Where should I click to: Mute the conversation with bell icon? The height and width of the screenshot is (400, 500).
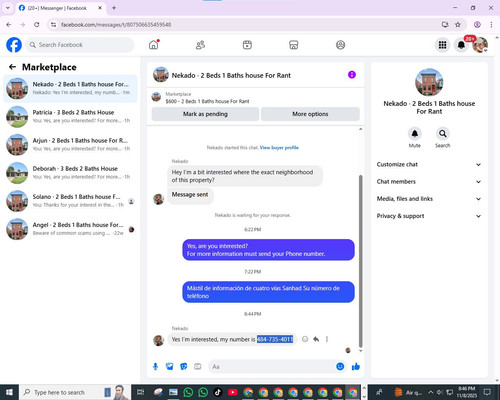click(x=415, y=134)
